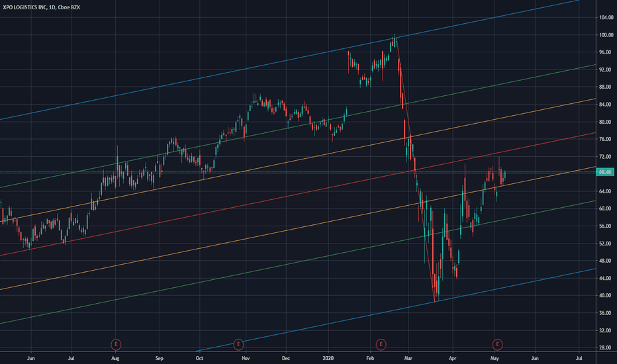Select the 100.00 price axis label
Viewport: 617px width, 364px height.
(x=606, y=35)
